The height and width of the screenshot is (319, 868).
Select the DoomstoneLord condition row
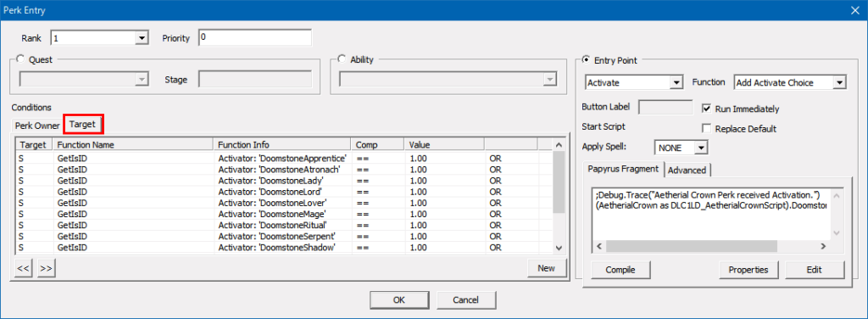tap(283, 192)
